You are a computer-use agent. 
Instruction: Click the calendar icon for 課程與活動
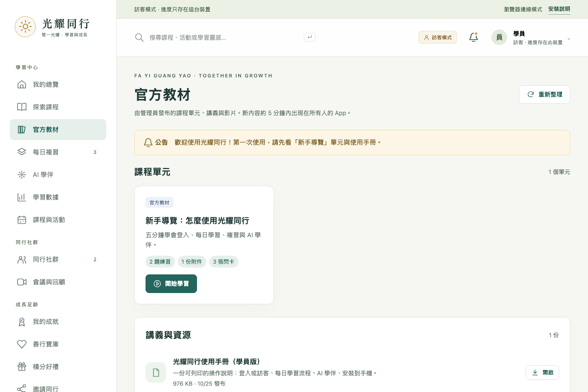(x=22, y=220)
